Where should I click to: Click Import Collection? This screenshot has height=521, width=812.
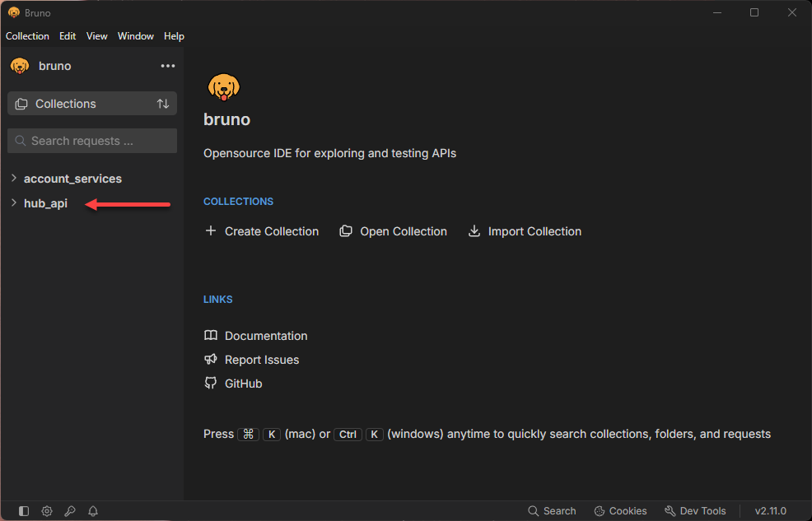click(525, 231)
